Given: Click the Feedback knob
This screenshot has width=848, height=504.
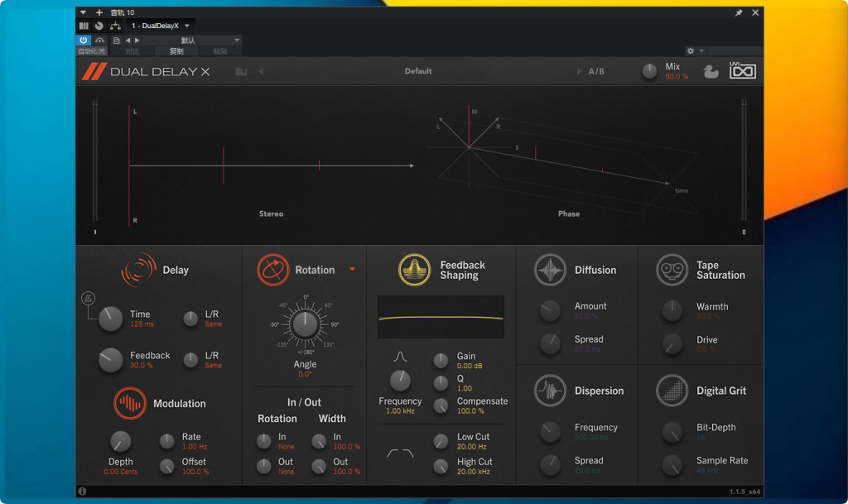Looking at the screenshot, I should [x=110, y=360].
